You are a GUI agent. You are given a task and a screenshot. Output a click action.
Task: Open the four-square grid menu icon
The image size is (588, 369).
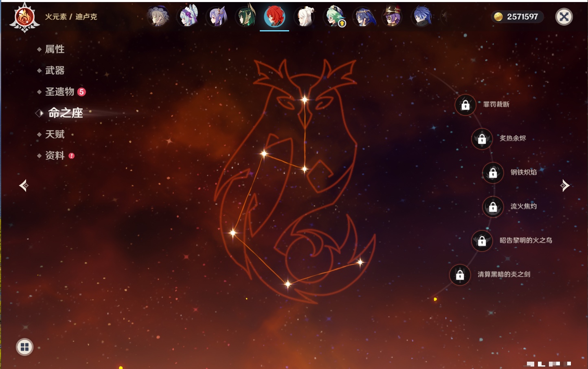(24, 347)
